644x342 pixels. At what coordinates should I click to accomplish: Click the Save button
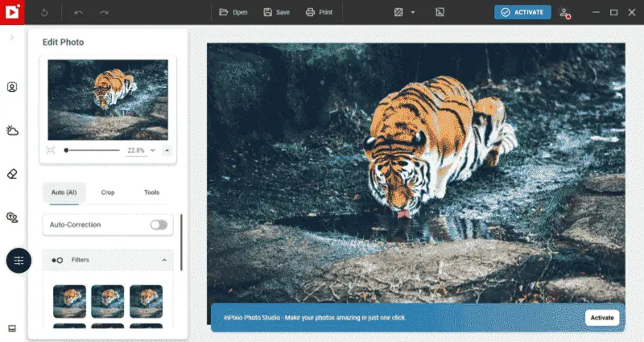276,12
